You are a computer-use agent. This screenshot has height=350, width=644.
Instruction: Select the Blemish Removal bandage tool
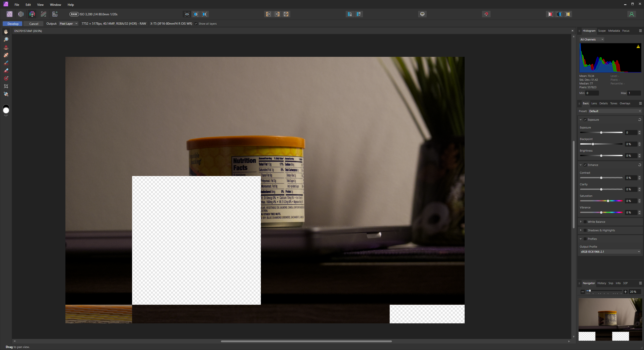pos(6,55)
